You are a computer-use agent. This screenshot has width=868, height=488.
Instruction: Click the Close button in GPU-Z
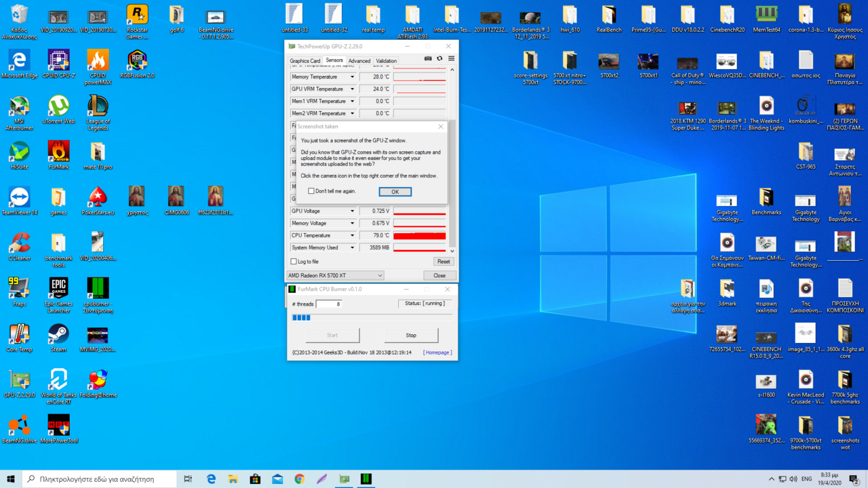pyautogui.click(x=439, y=276)
